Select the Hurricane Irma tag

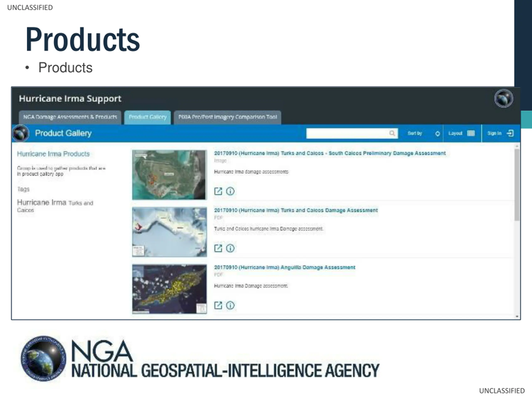click(x=42, y=202)
